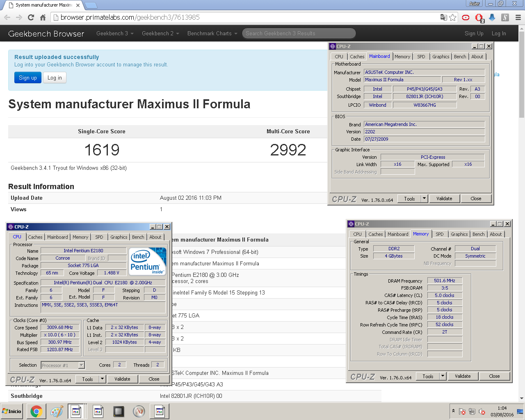
Task: Click the new tab button in Chrome
Action: click(x=91, y=5)
